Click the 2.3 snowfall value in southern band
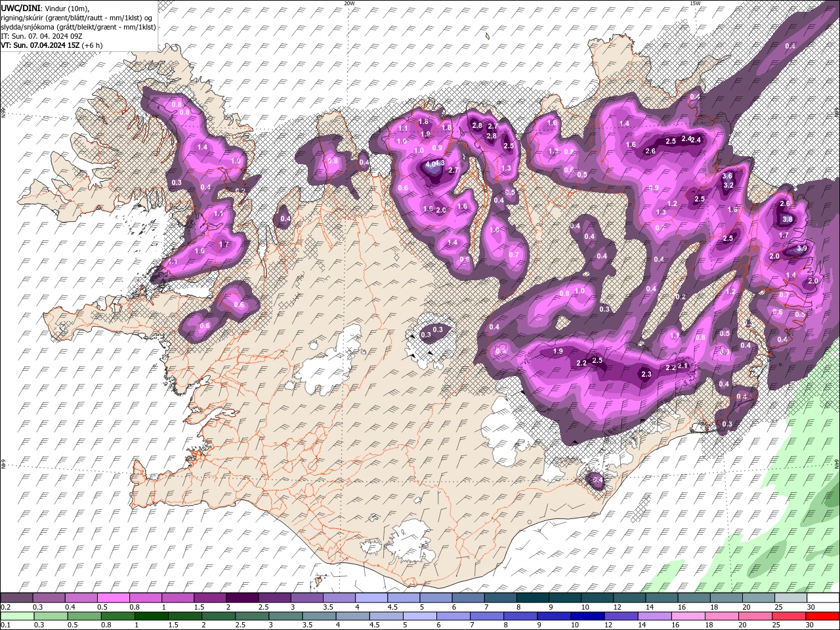 (646, 374)
